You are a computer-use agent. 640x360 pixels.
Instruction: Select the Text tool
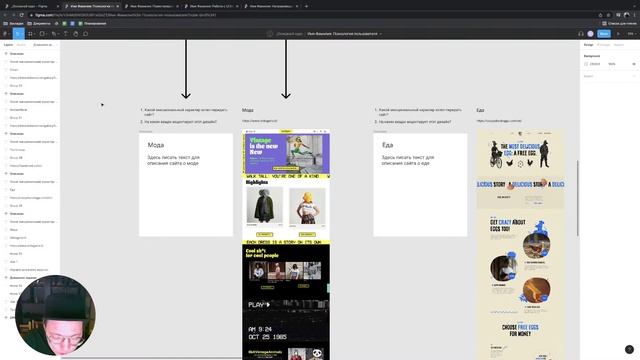click(x=66, y=34)
